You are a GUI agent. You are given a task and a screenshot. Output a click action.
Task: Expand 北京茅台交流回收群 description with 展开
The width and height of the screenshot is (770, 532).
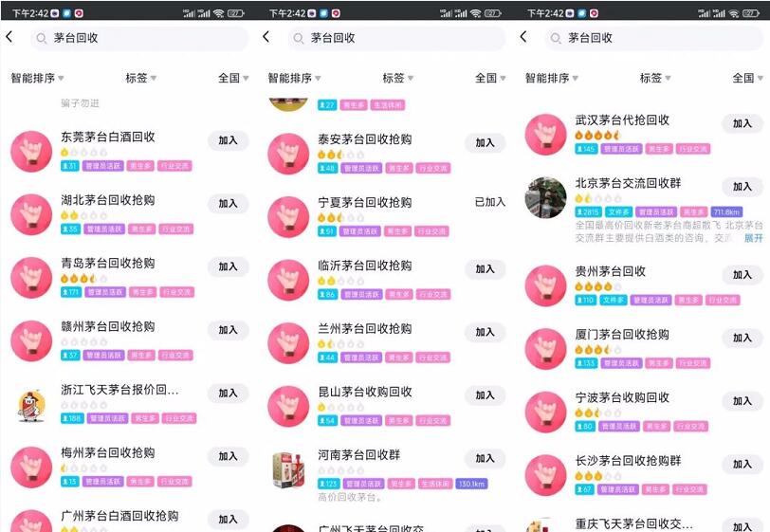click(x=753, y=238)
